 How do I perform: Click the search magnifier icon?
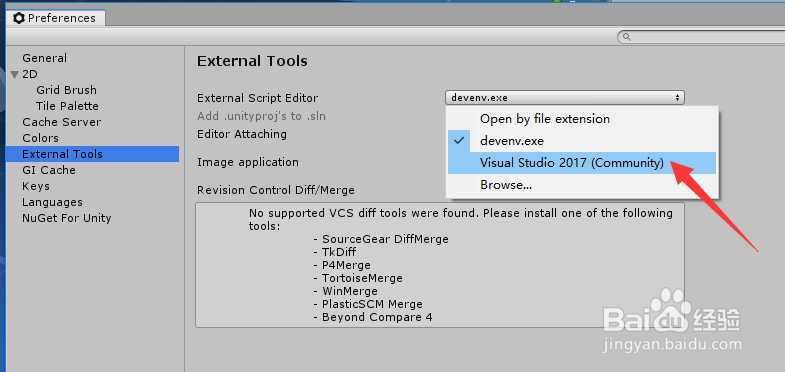[x=626, y=37]
